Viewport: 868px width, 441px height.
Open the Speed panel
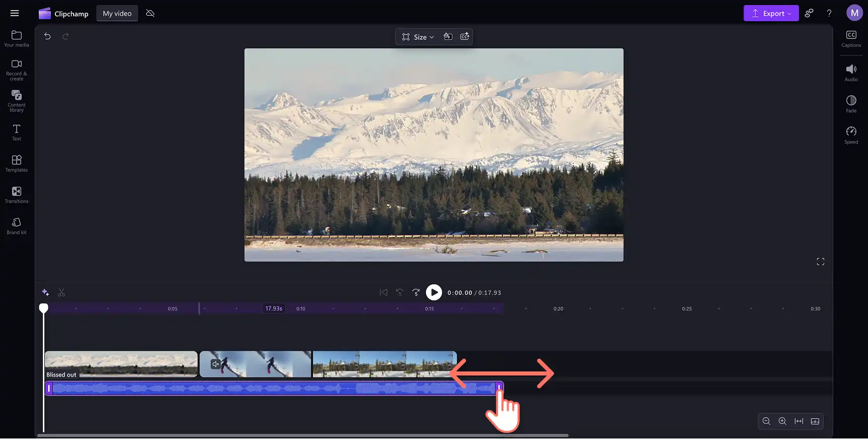tap(851, 136)
